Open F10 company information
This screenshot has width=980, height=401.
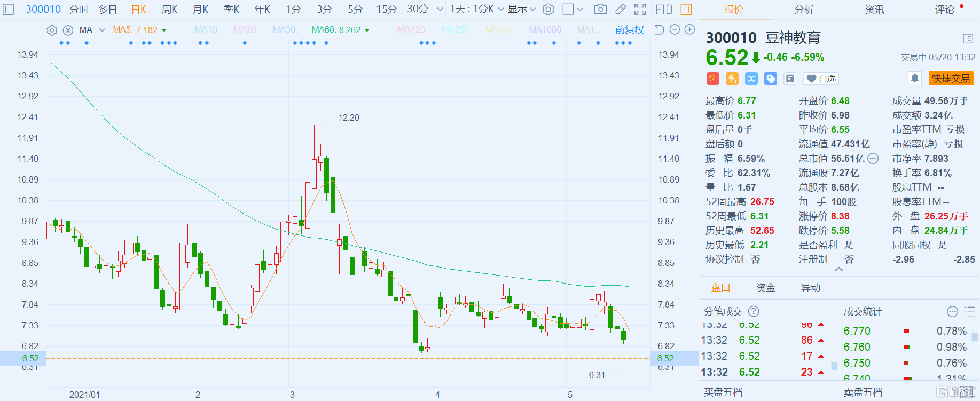click(664, 9)
